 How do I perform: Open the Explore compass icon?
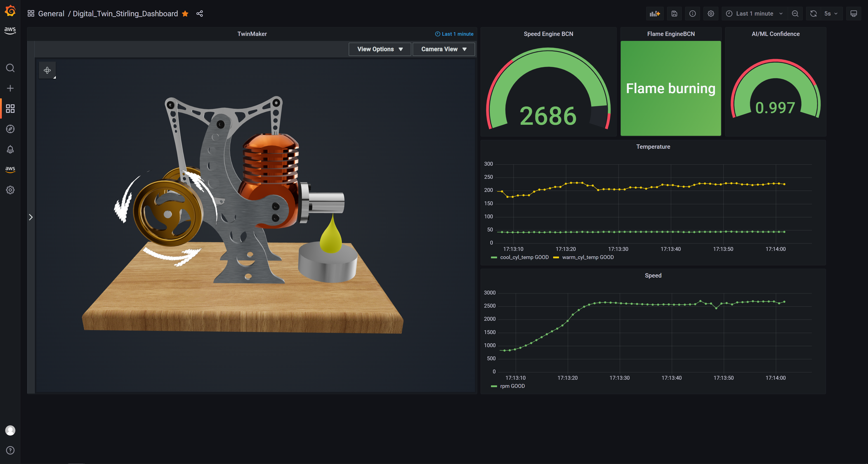[10, 129]
